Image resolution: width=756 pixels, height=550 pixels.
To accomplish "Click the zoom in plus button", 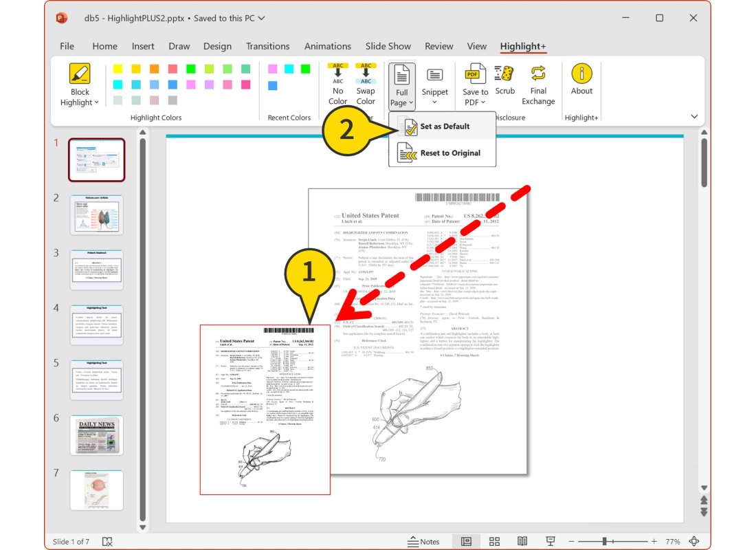I will click(654, 541).
